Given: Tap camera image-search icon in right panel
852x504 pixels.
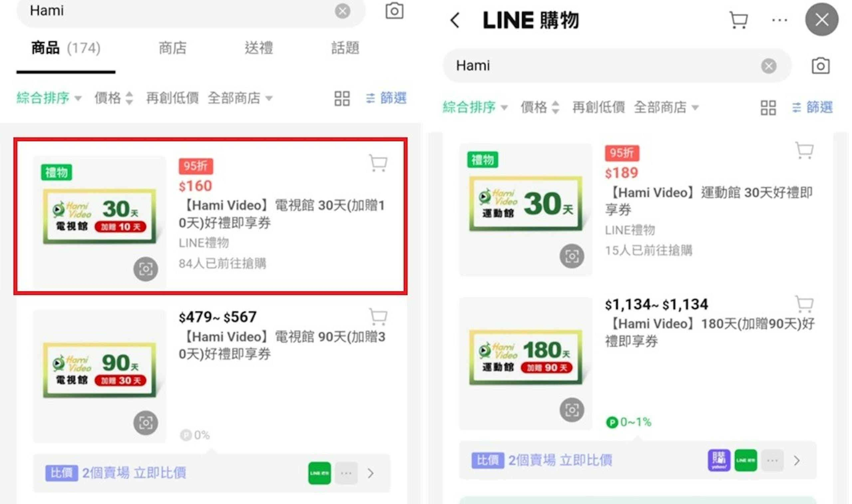Looking at the screenshot, I should pos(820,66).
